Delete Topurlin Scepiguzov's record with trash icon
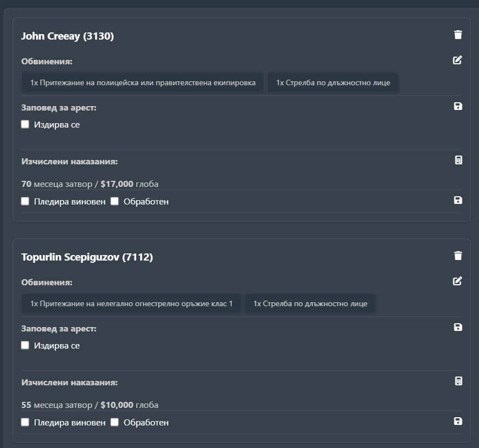479x448 pixels. click(x=458, y=256)
